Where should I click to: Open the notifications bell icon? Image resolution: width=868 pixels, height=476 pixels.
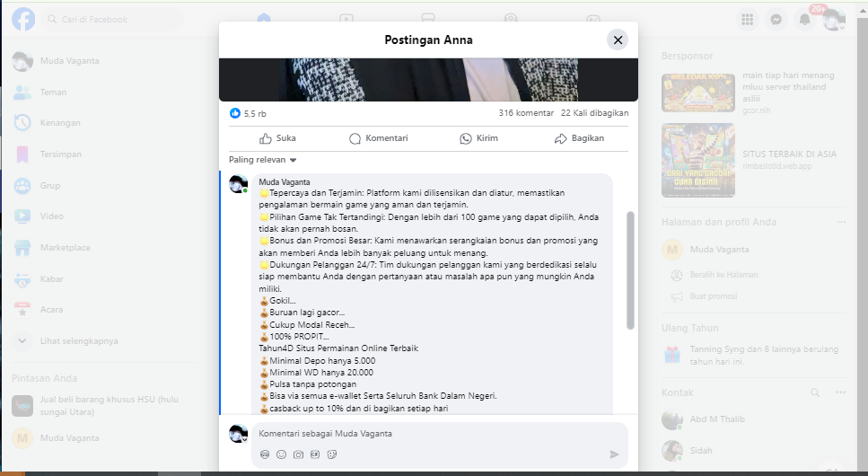click(805, 20)
